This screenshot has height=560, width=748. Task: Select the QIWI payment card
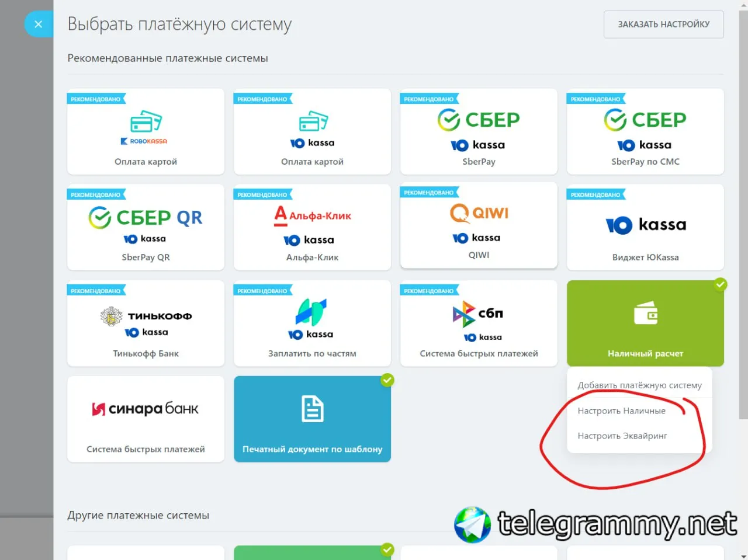pyautogui.click(x=479, y=225)
